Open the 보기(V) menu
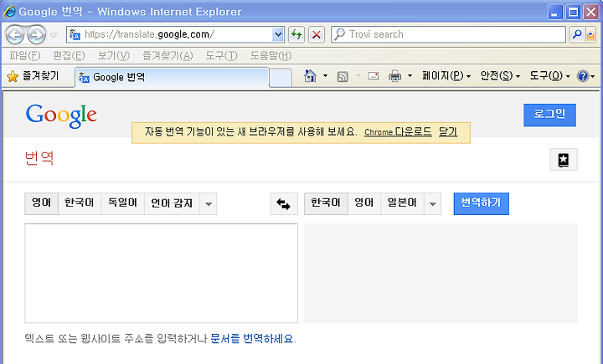Viewport: 603px width, 364px height. pos(113,56)
